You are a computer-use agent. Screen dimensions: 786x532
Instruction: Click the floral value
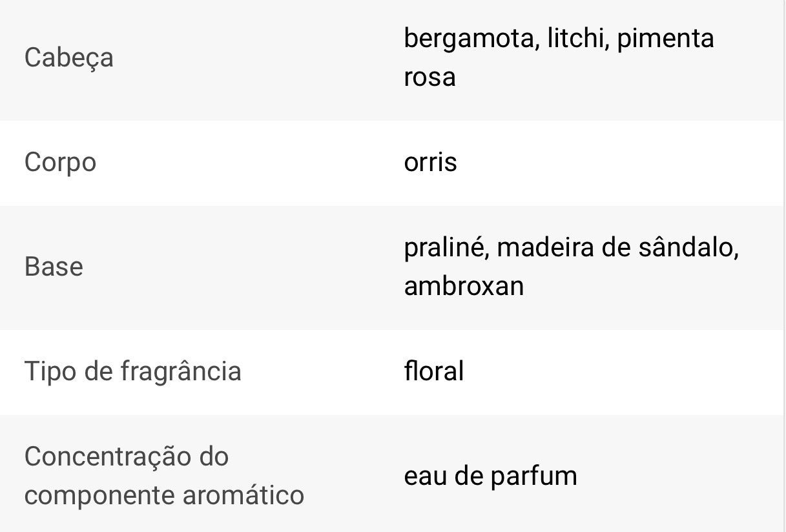pyautogui.click(x=434, y=371)
